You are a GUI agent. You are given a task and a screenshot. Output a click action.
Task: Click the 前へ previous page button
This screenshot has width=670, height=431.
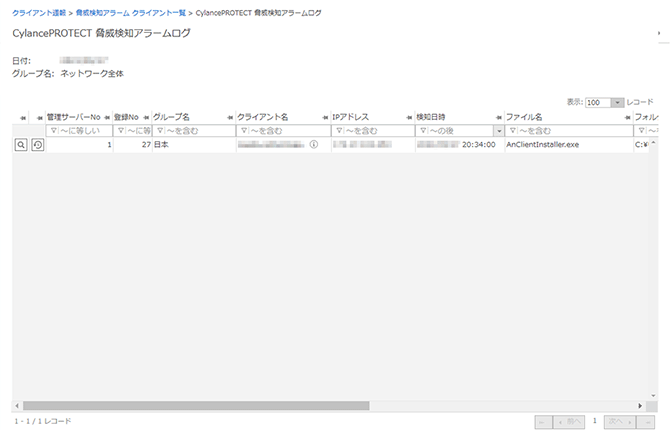(568, 422)
